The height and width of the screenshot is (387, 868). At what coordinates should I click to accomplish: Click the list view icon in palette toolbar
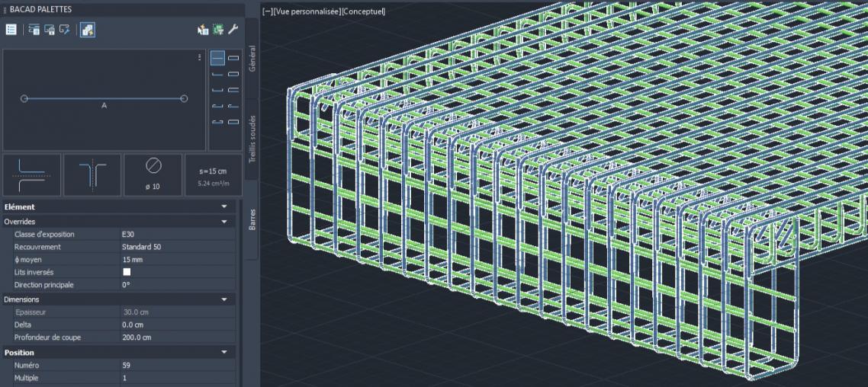tap(11, 30)
